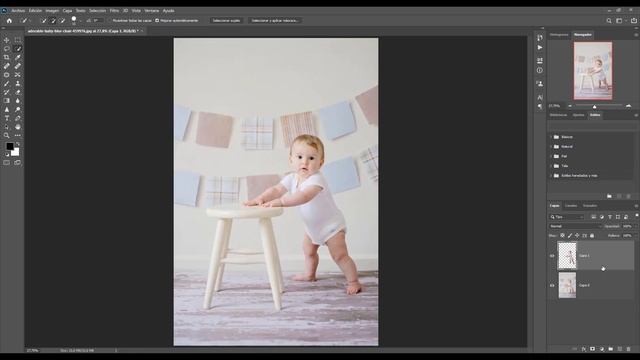Image resolution: width=640 pixels, height=360 pixels.
Task: Select the Quick Selection tool in toolbox
Action: click(18, 49)
